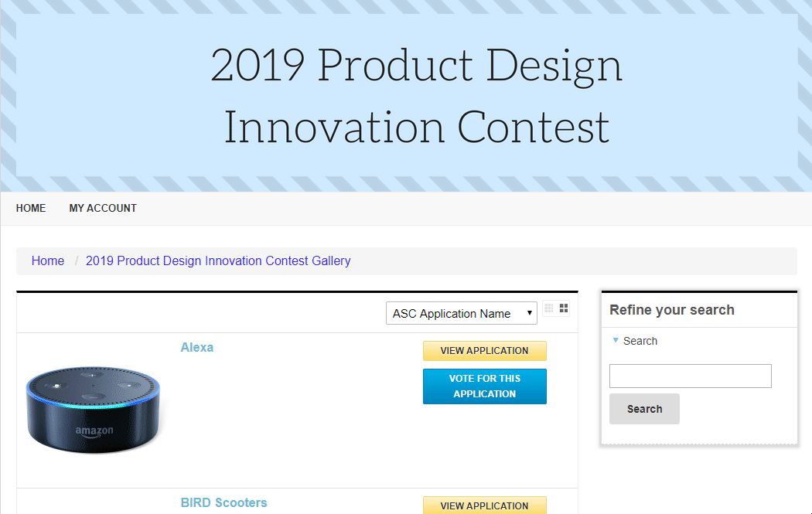Click the contest title banner heading

click(x=416, y=96)
